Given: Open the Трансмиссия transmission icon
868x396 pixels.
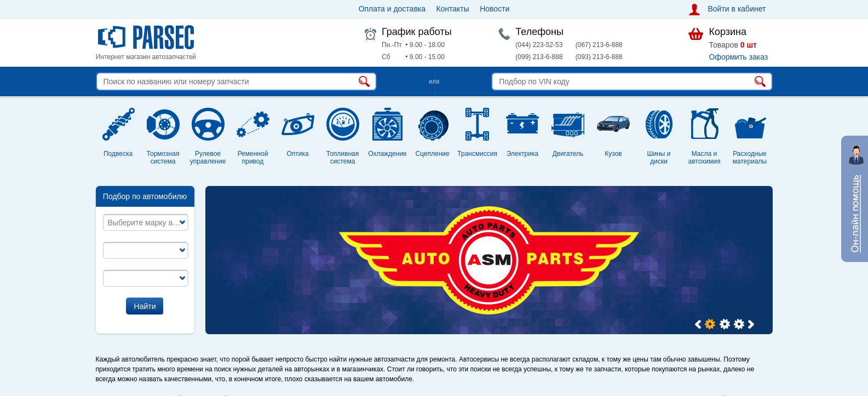Looking at the screenshot, I should point(478,124).
